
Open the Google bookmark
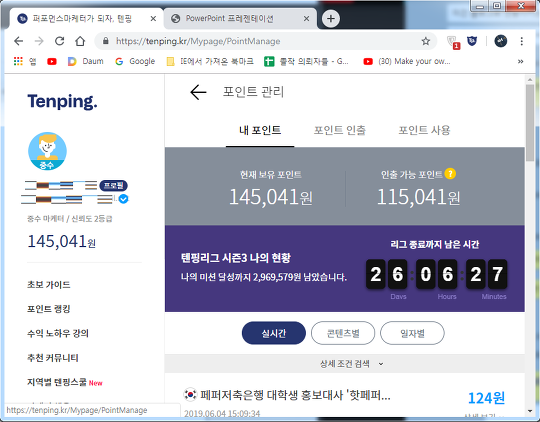135,61
